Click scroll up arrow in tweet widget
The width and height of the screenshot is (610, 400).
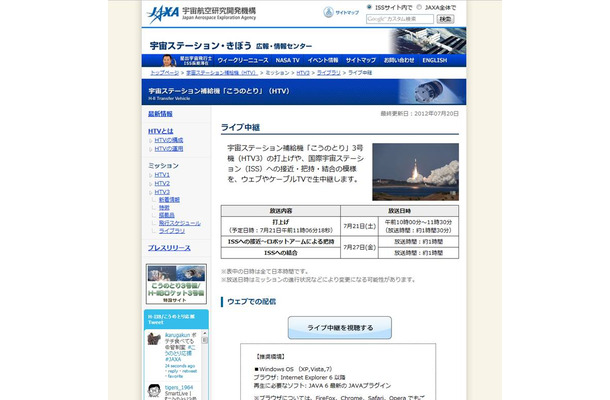click(x=205, y=333)
